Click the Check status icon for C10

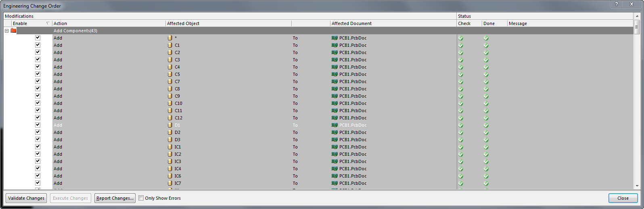coord(461,103)
